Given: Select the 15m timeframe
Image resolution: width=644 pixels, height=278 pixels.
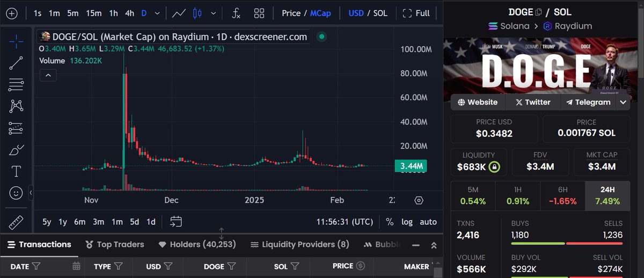Looking at the screenshot, I should [x=94, y=13].
